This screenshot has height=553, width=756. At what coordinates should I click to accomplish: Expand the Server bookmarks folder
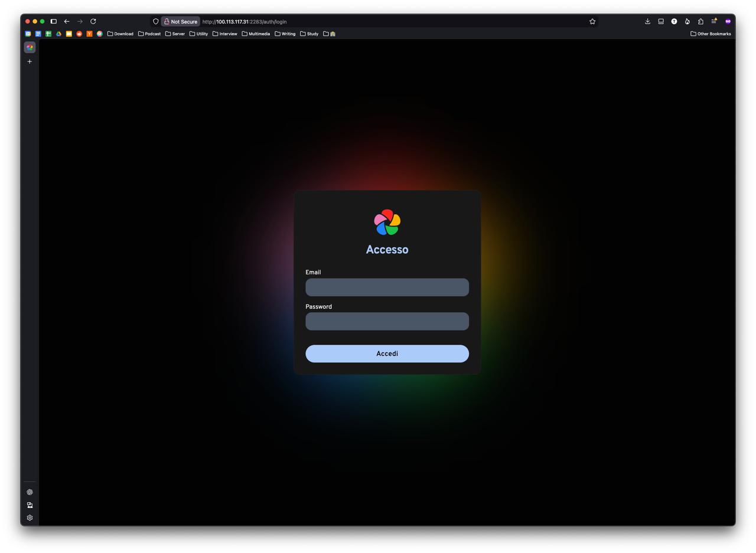175,34
